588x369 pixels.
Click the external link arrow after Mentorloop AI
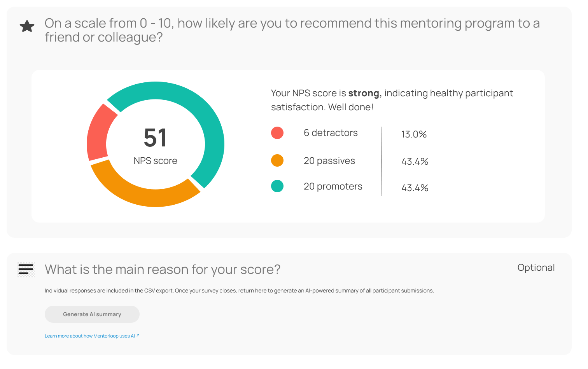[138, 336]
